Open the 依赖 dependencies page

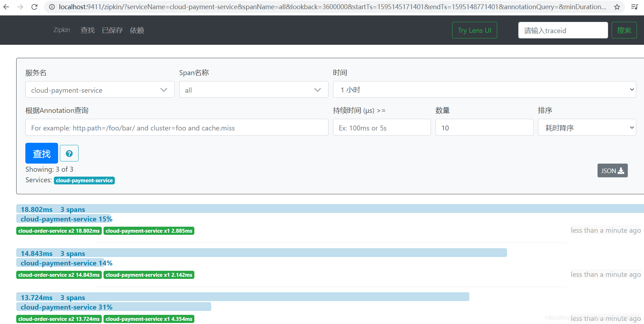tap(137, 30)
